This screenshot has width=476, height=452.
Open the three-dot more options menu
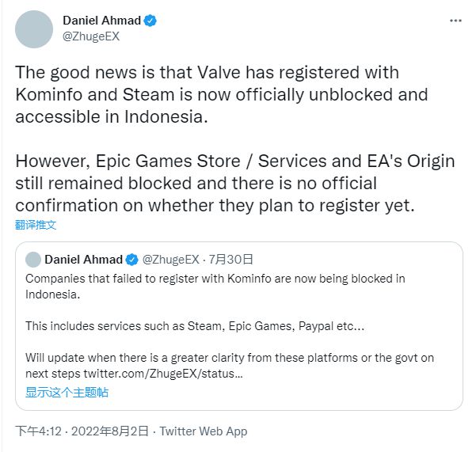pyautogui.click(x=455, y=21)
